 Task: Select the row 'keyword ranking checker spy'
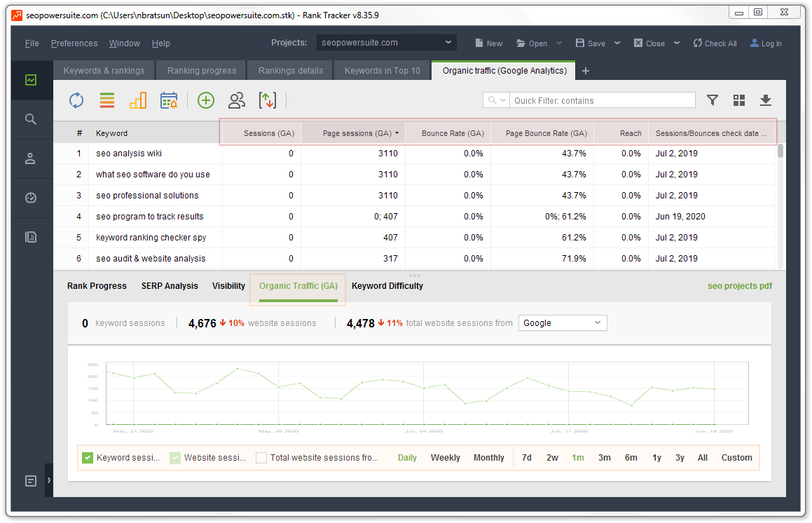(x=414, y=238)
